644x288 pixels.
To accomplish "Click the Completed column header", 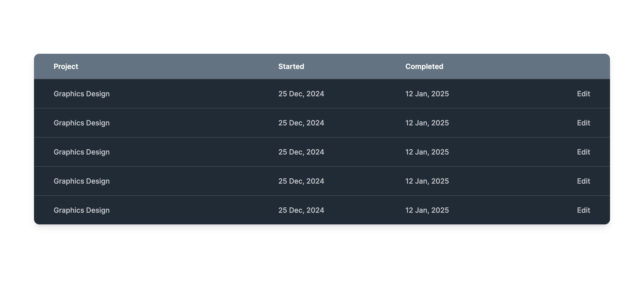I will [424, 66].
